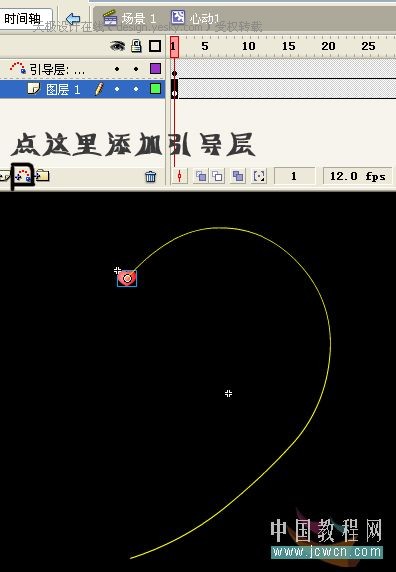
Task: Go to 场景 1 in edit bar
Action: (x=130, y=18)
